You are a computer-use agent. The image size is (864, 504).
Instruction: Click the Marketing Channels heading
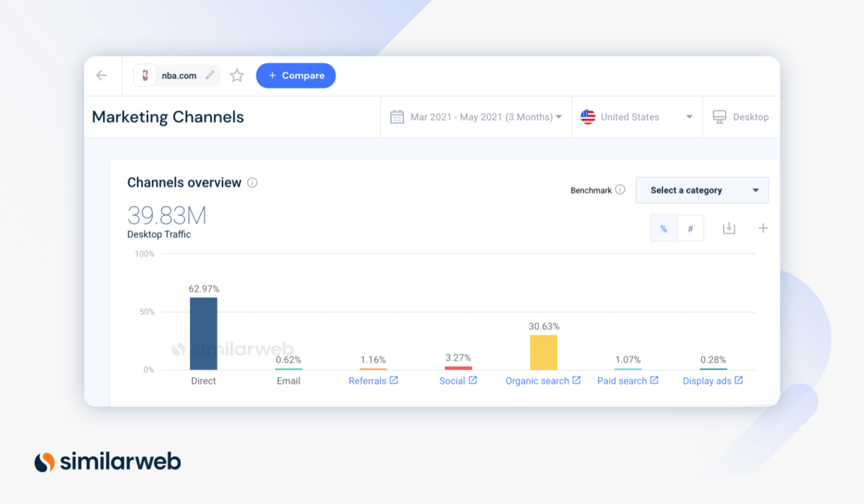pos(167,117)
